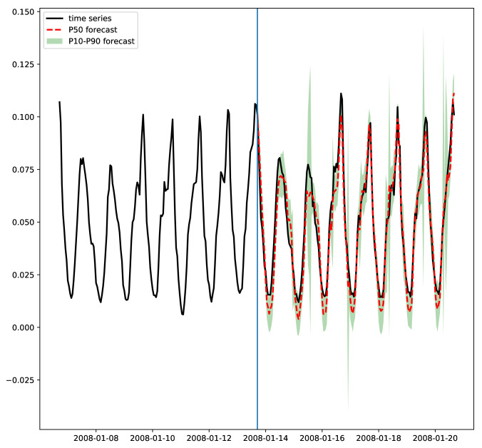Click the 2008-01-18 x-axis tick label

379,438
